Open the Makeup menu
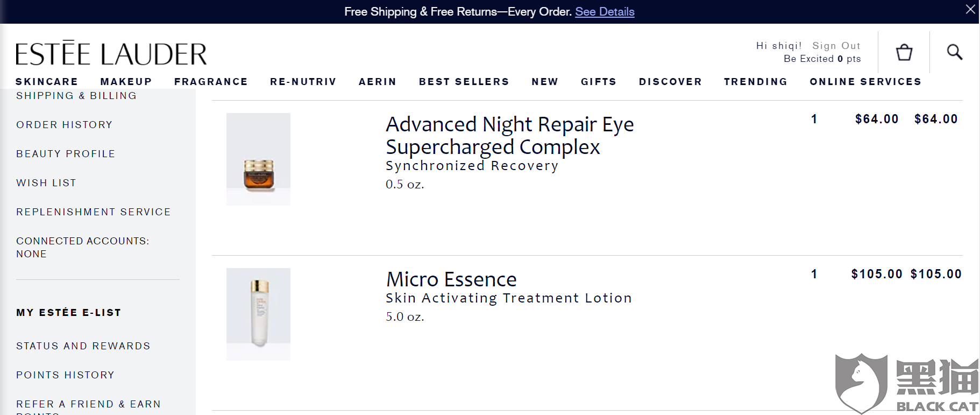 point(126,82)
